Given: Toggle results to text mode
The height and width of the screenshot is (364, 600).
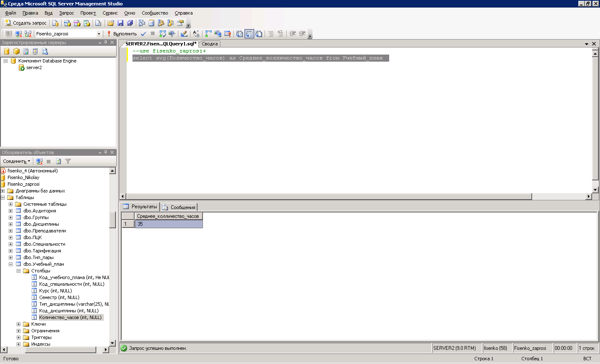Looking at the screenshot, I should (x=240, y=34).
